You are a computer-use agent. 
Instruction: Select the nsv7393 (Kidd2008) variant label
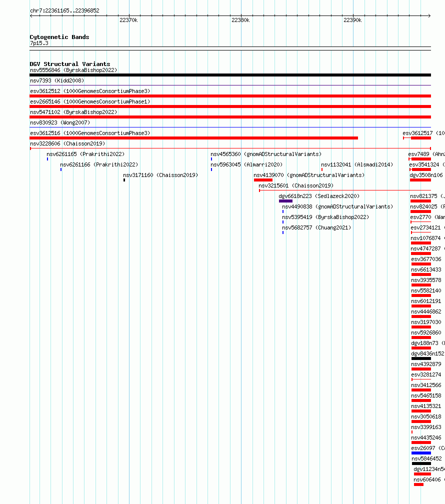[57, 80]
